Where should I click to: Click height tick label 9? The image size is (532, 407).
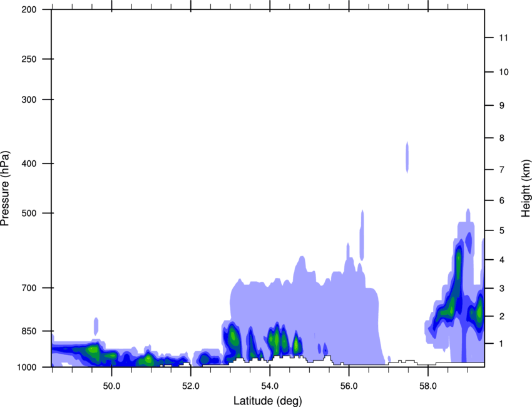pyautogui.click(x=502, y=106)
